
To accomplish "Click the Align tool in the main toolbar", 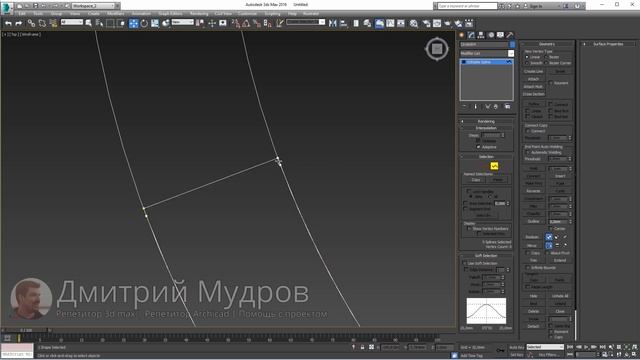I will click(x=343, y=24).
